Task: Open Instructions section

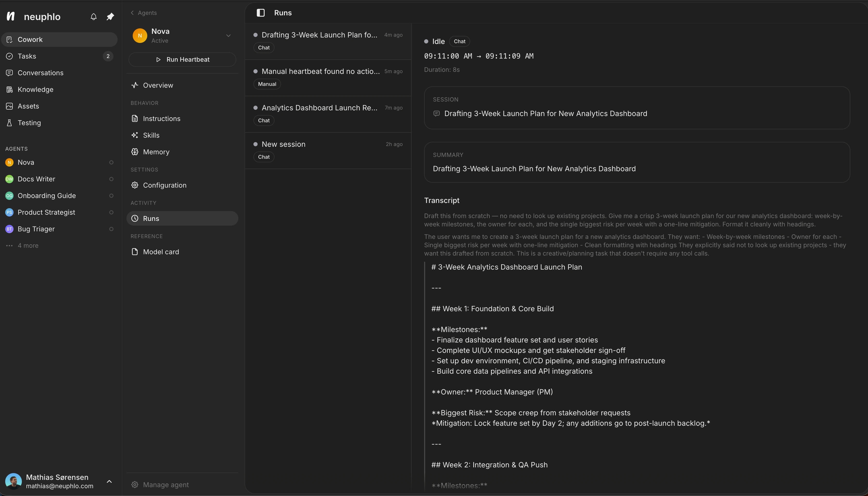Action: 182,119
